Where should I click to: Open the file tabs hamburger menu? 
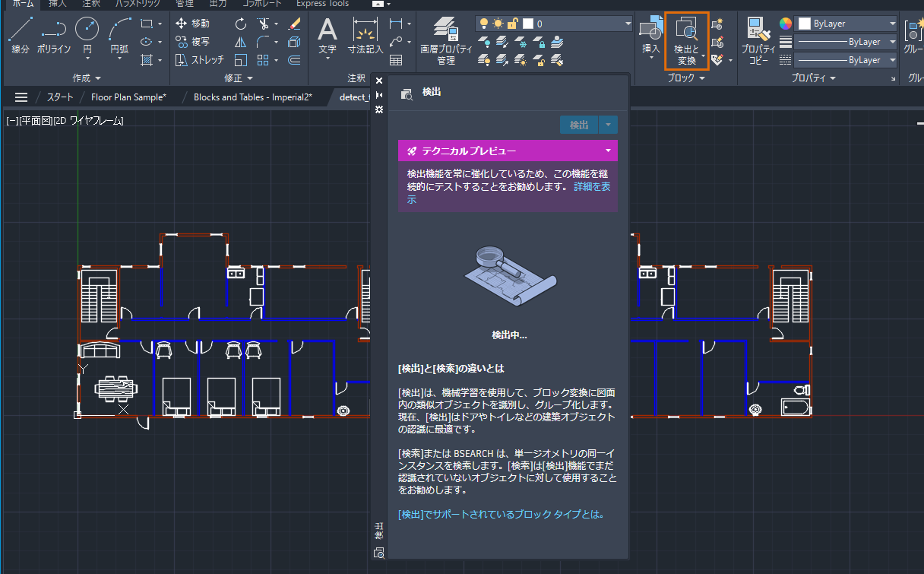tap(21, 97)
